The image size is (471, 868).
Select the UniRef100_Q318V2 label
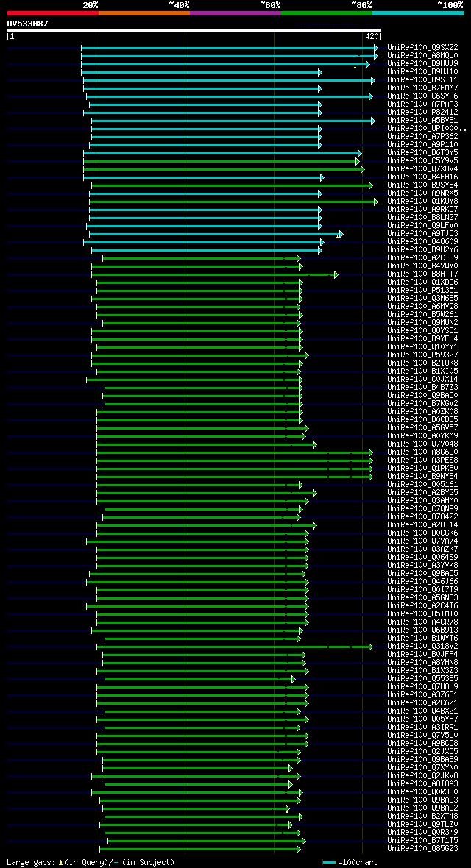(x=422, y=646)
